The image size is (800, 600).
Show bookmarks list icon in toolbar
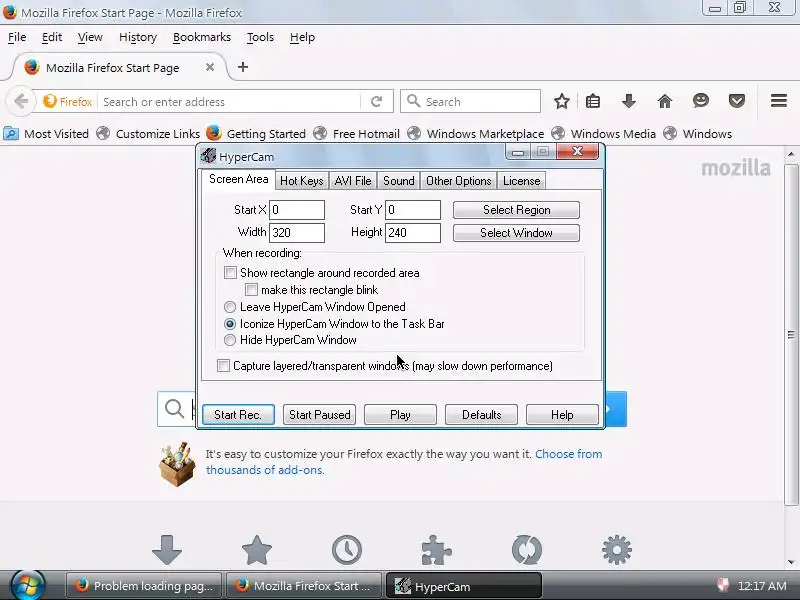click(593, 102)
